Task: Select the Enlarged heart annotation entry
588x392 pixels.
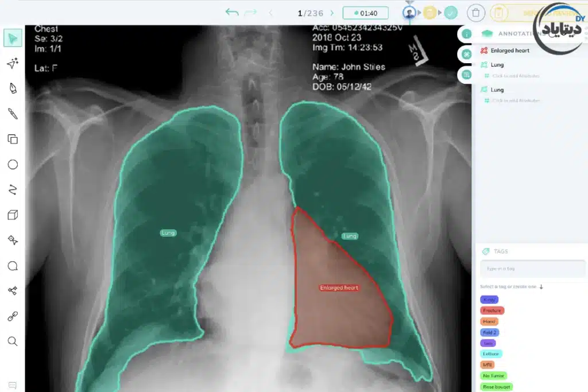Action: [510, 51]
